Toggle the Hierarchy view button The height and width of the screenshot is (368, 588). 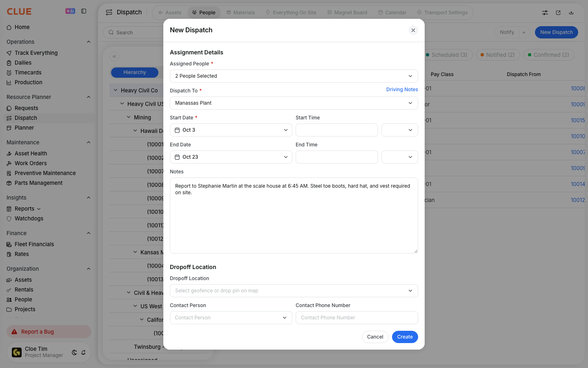click(135, 72)
